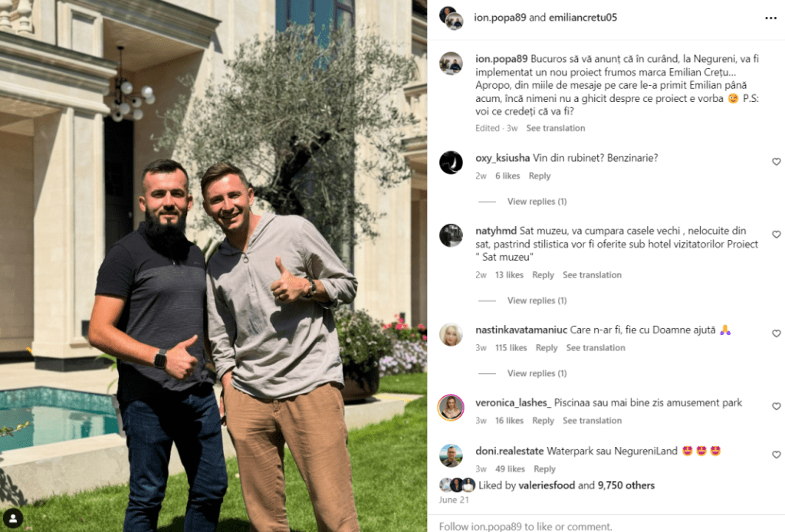Open the emiliancretu05 profile link in header
The height and width of the screenshot is (532, 785).
pos(583,18)
